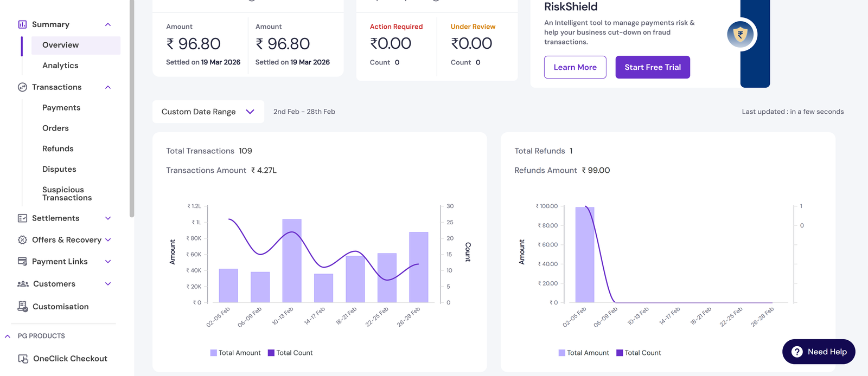Open the Orders page
This screenshot has width=868, height=376.
pyautogui.click(x=55, y=128)
